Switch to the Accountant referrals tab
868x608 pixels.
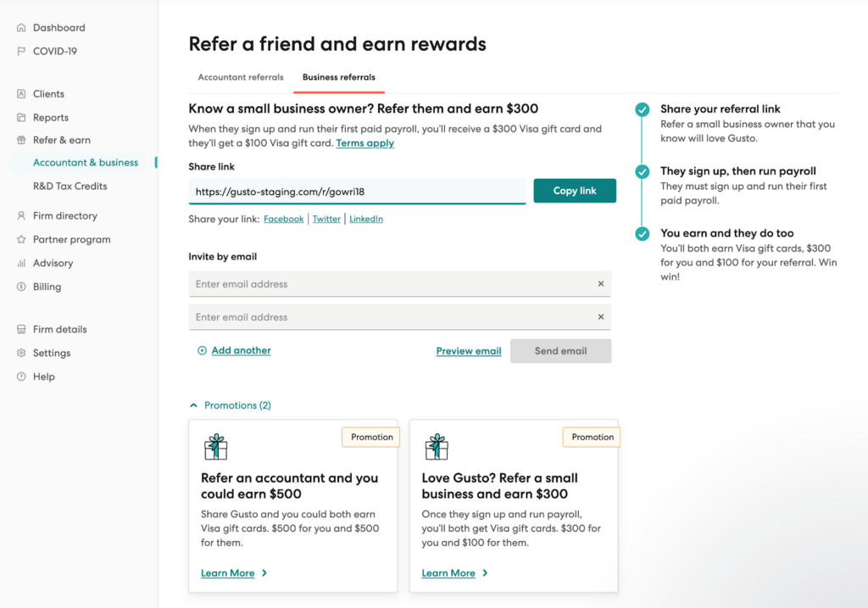click(x=240, y=77)
